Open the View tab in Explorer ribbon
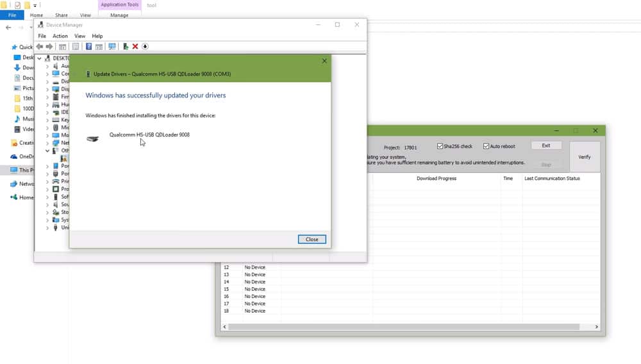Image resolution: width=641 pixels, height=364 pixels. 85,15
